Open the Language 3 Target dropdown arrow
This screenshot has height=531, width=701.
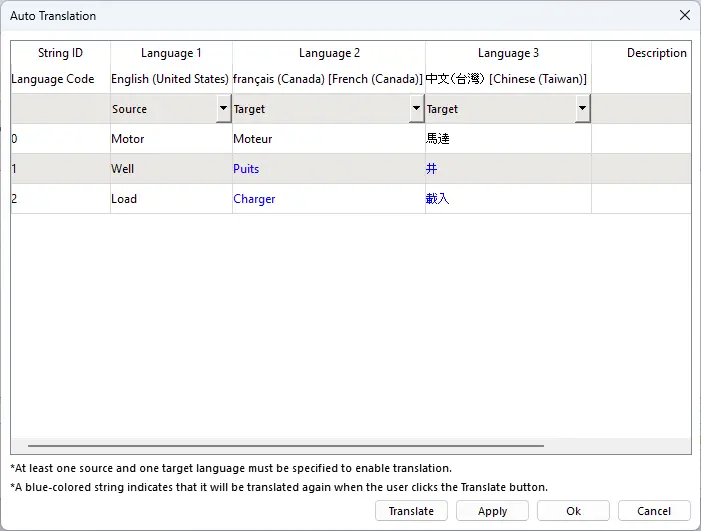583,109
